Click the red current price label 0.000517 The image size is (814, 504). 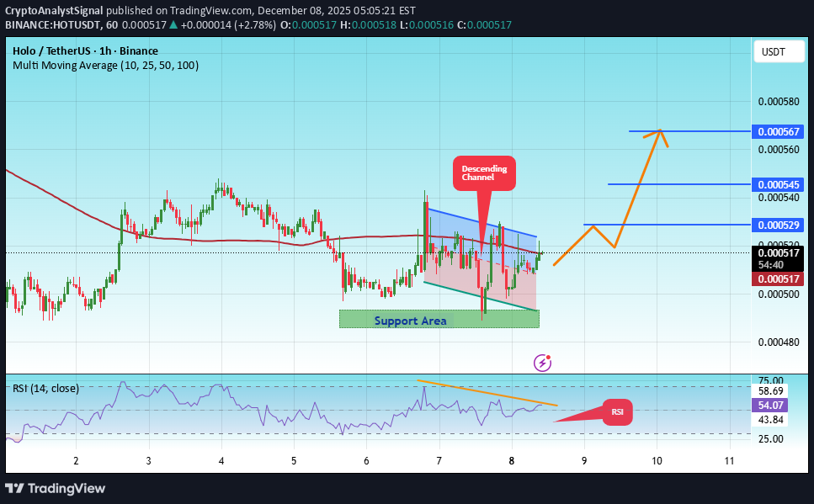(777, 279)
